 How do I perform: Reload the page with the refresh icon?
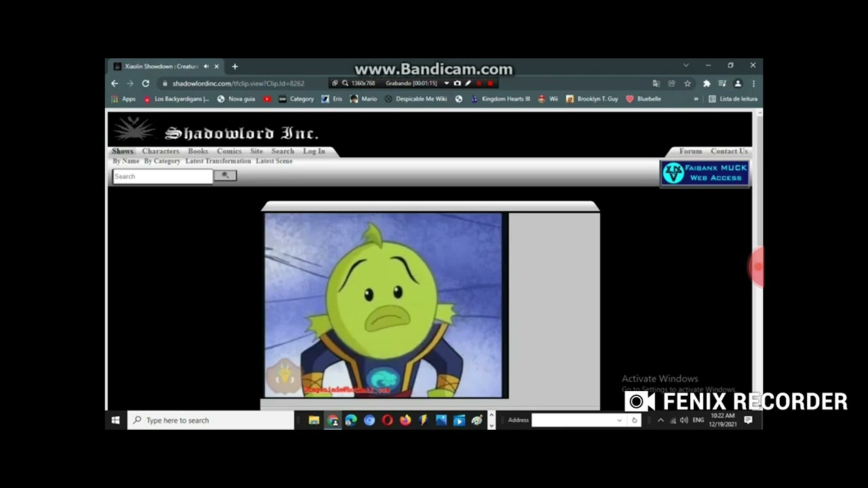pyautogui.click(x=145, y=83)
